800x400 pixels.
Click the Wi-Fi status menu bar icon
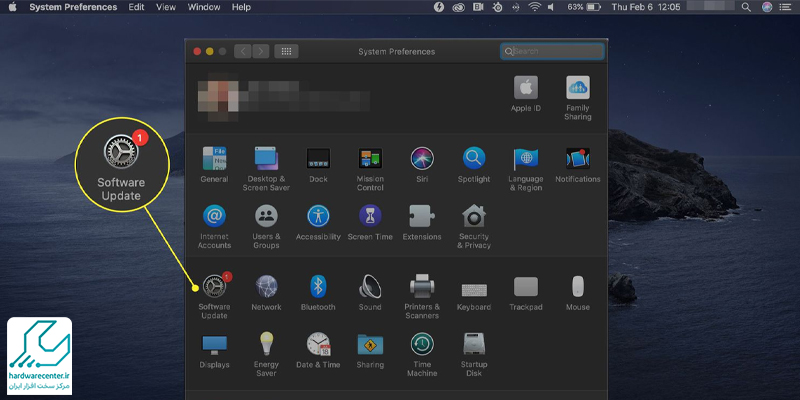(534, 7)
